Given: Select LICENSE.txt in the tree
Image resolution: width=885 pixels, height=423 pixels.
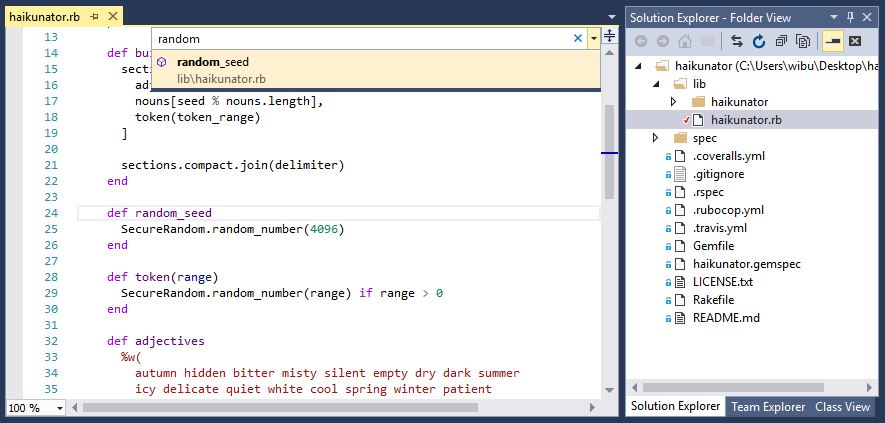Looking at the screenshot, I should point(722,282).
